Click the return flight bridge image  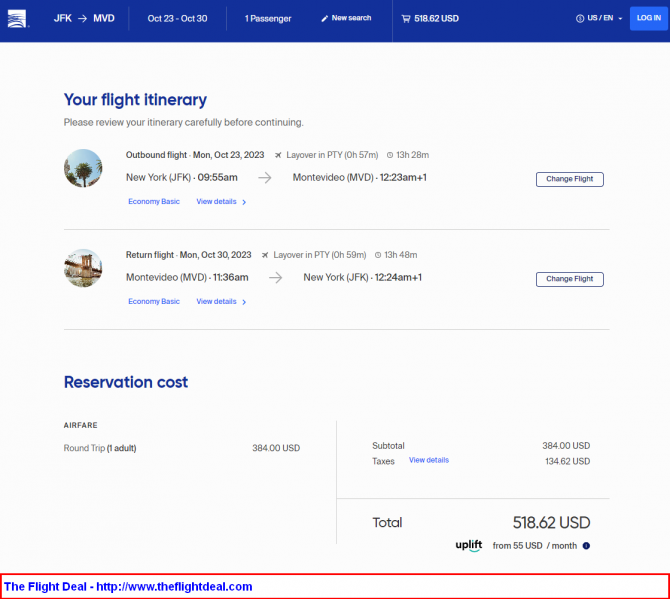coord(83,268)
